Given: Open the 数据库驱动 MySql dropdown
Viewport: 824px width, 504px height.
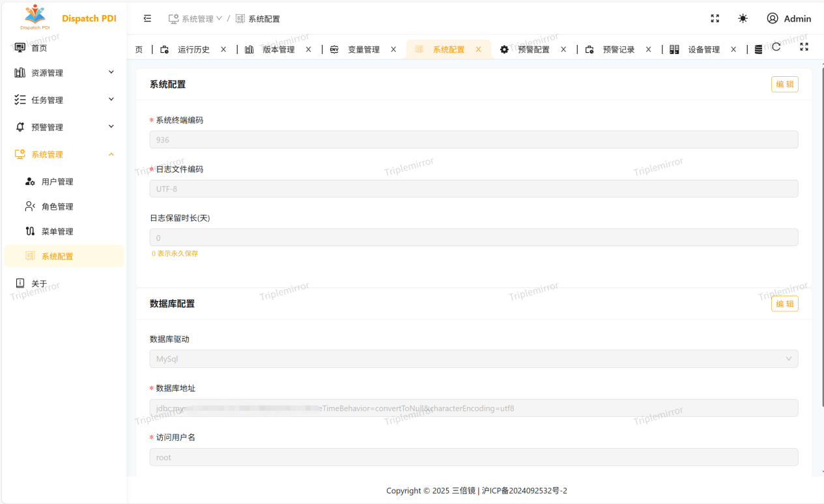Looking at the screenshot, I should pyautogui.click(x=474, y=359).
